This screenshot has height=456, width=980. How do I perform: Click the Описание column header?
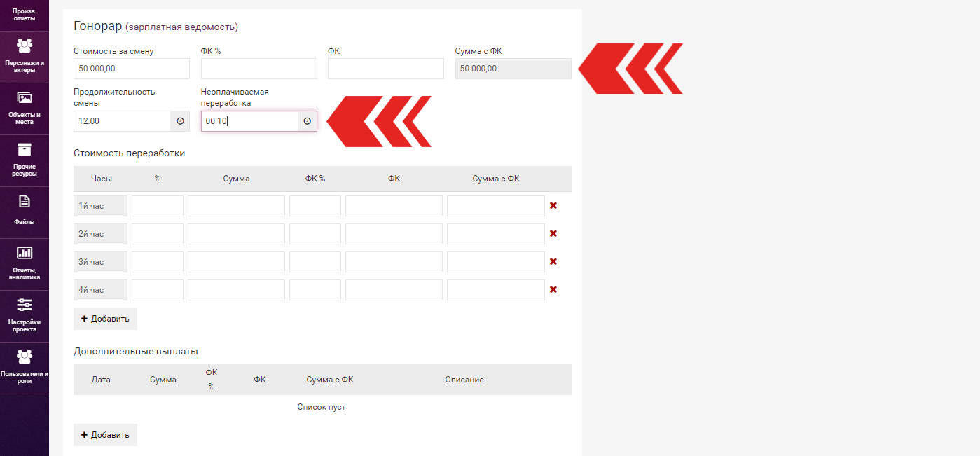464,380
